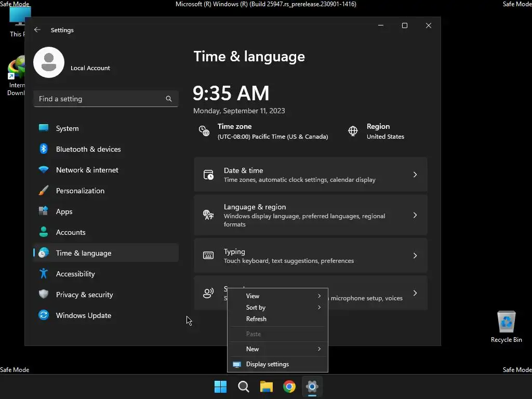The width and height of the screenshot is (532, 399).
Task: Click the Local Account name
Action: click(x=90, y=68)
